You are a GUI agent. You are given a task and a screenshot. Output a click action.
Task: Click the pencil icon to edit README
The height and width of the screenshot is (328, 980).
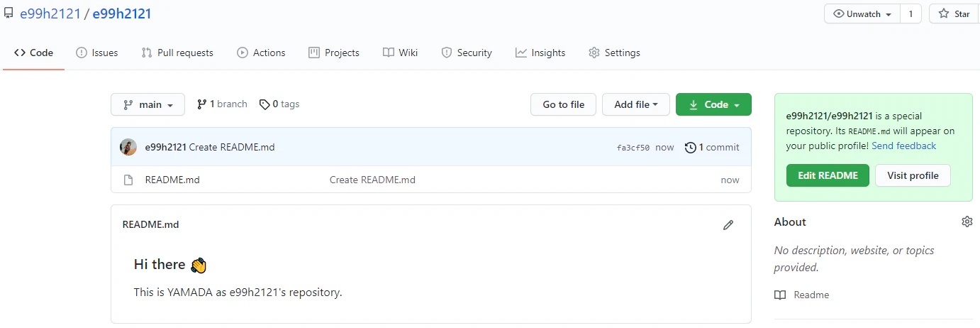728,224
